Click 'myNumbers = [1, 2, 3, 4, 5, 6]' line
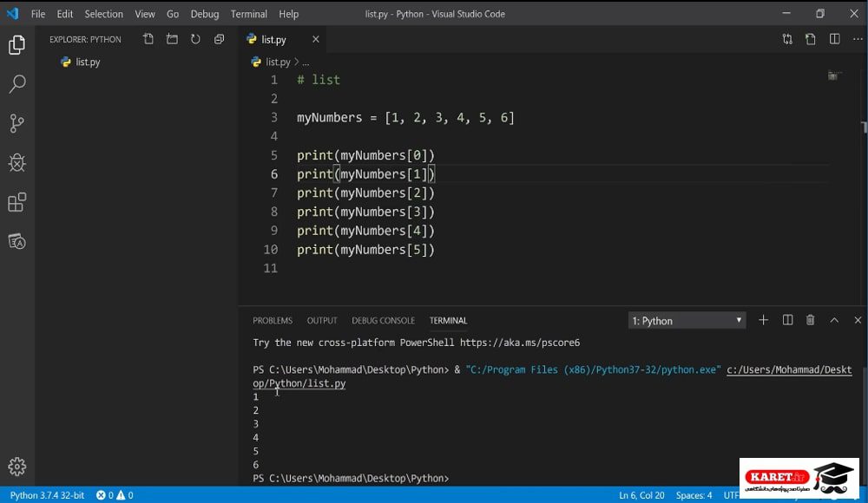This screenshot has width=868, height=503. (405, 117)
